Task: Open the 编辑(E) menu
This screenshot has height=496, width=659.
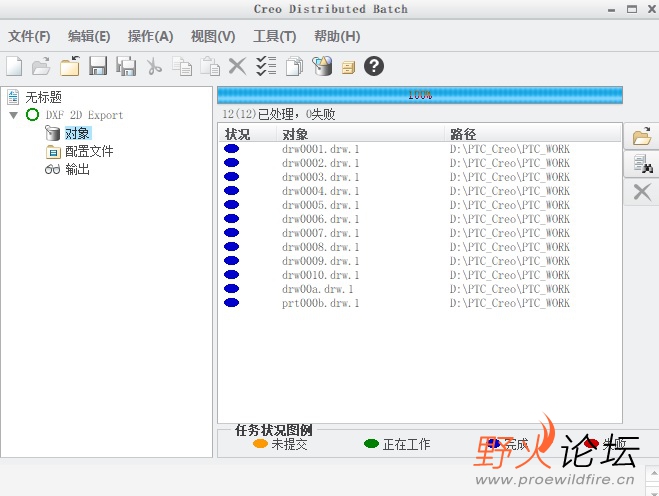Action: [89, 37]
